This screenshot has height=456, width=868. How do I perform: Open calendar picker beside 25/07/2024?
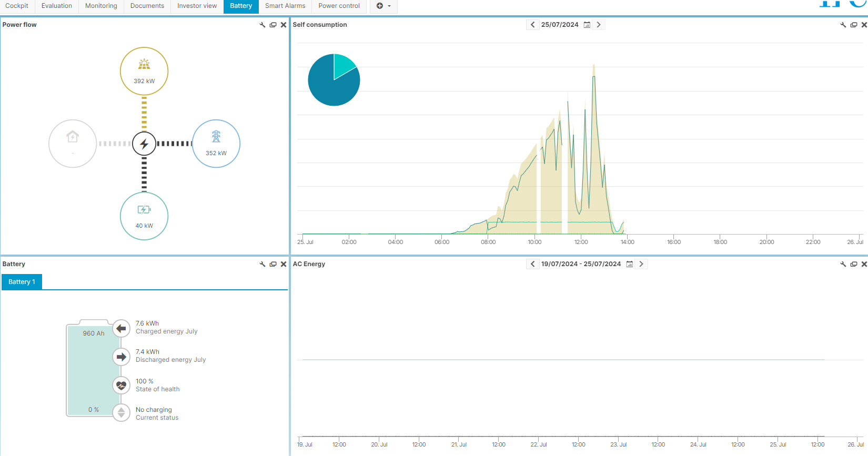587,25
